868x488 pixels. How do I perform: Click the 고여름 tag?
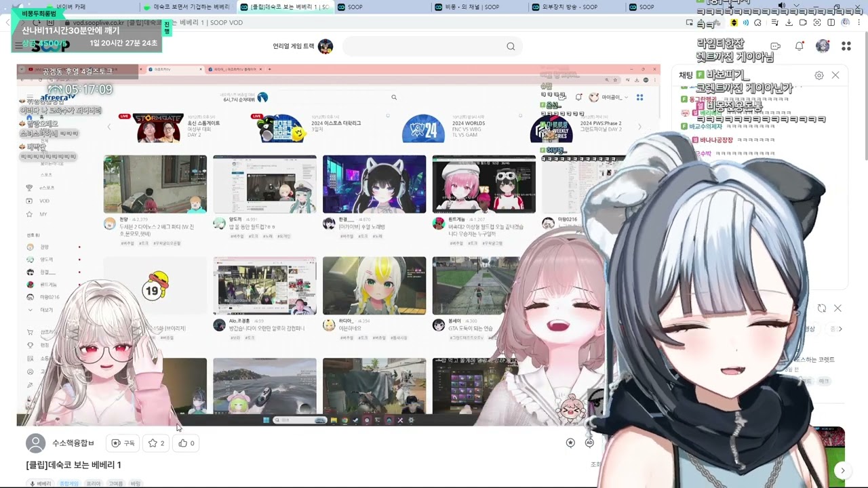(x=115, y=484)
